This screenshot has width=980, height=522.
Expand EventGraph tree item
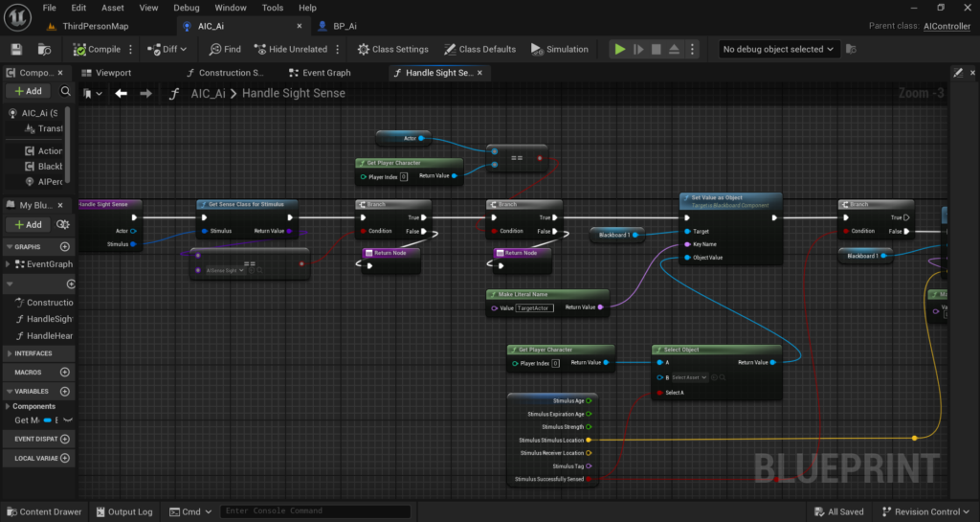(8, 264)
